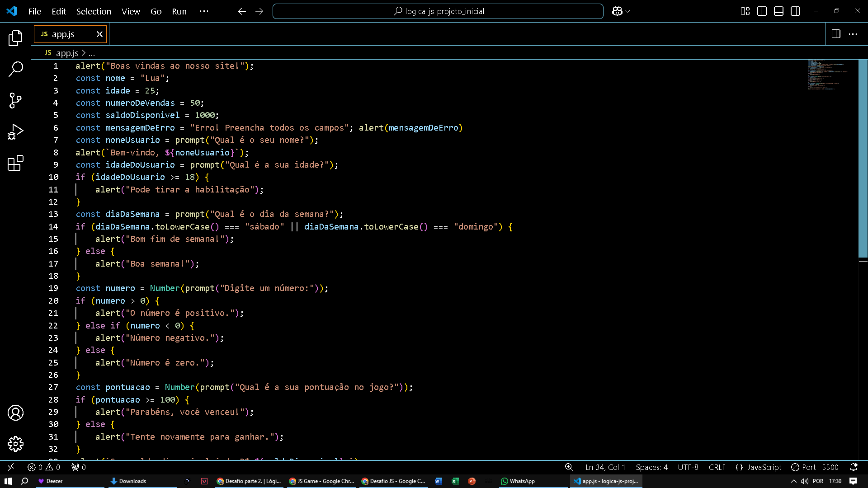Click the JavaScript language mode indicator

(x=764, y=467)
